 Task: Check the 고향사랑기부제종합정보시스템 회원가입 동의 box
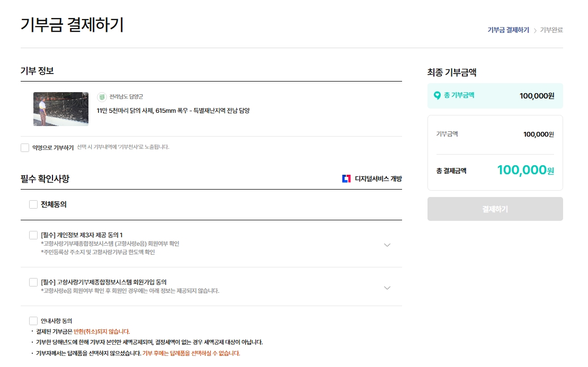point(33,282)
